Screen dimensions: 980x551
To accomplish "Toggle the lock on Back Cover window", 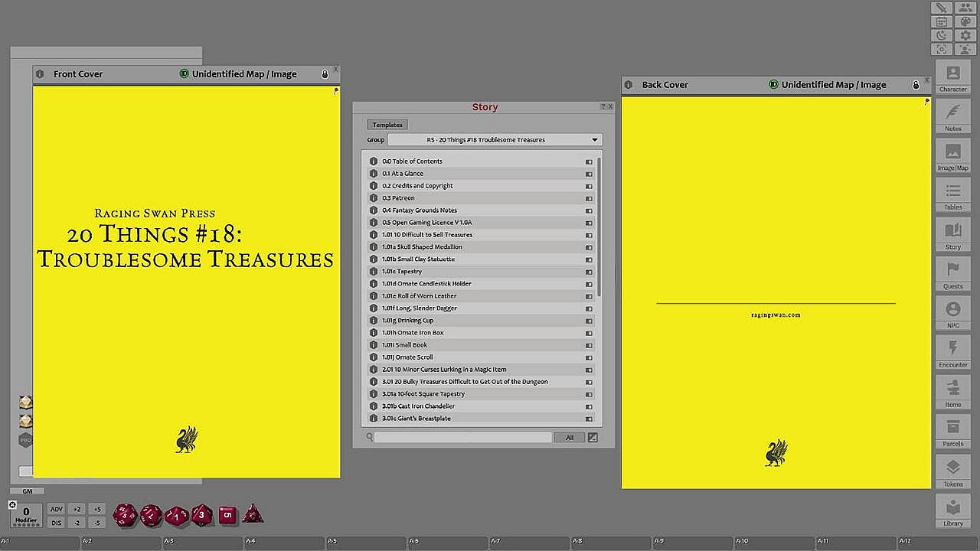I will point(916,85).
